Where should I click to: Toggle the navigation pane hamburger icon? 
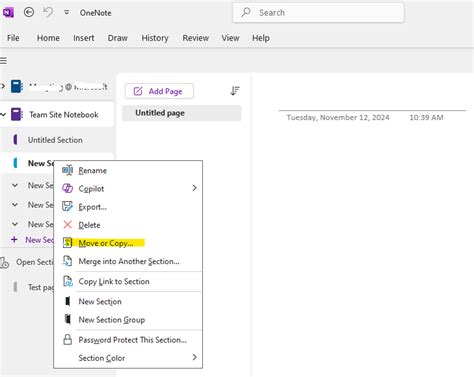tap(3, 61)
